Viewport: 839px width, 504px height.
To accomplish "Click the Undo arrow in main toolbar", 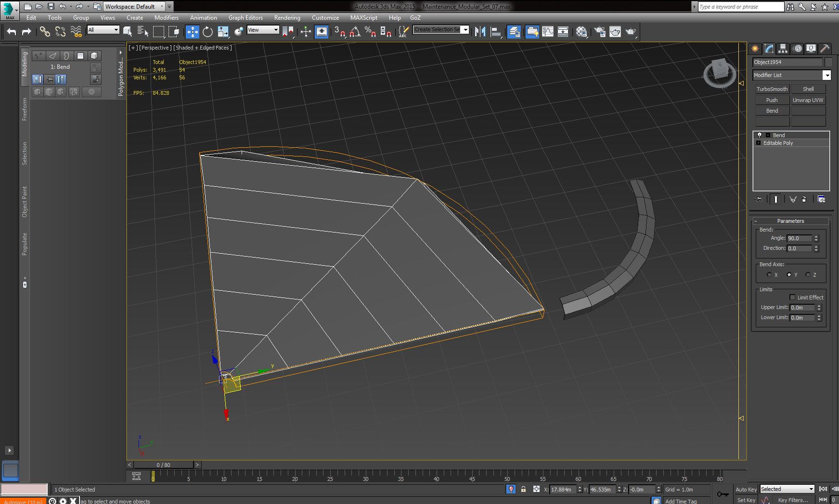I will [12, 32].
